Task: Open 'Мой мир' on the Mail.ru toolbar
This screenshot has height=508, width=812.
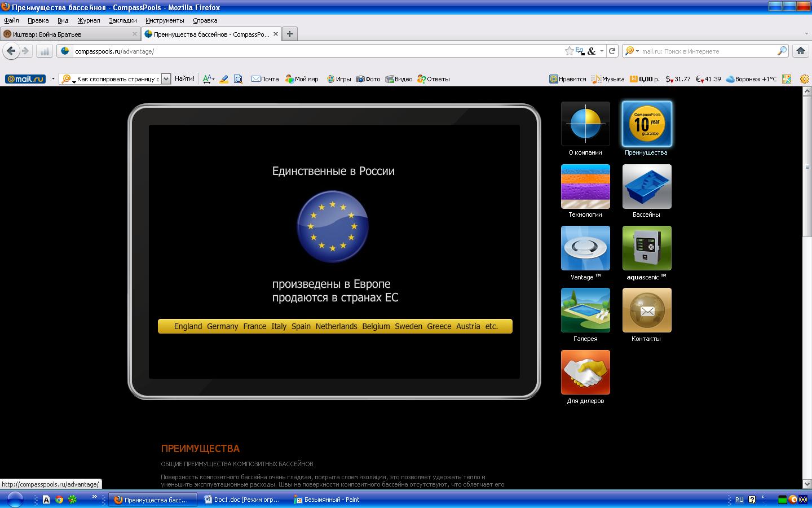Action: [x=302, y=79]
